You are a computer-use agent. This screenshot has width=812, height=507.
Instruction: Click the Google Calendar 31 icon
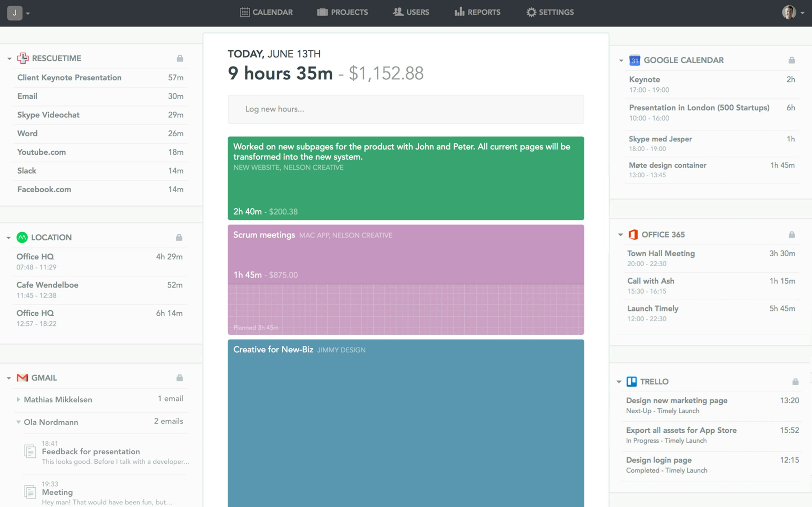coord(634,60)
